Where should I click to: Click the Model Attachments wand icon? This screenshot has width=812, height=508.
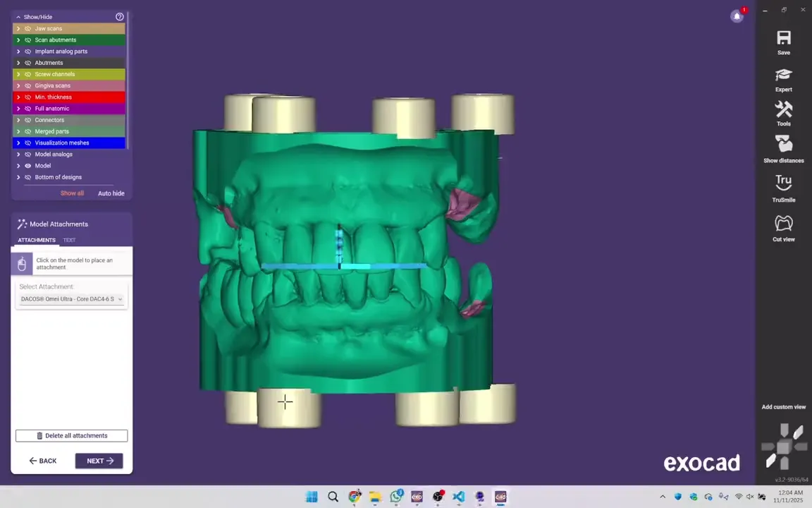(x=22, y=224)
